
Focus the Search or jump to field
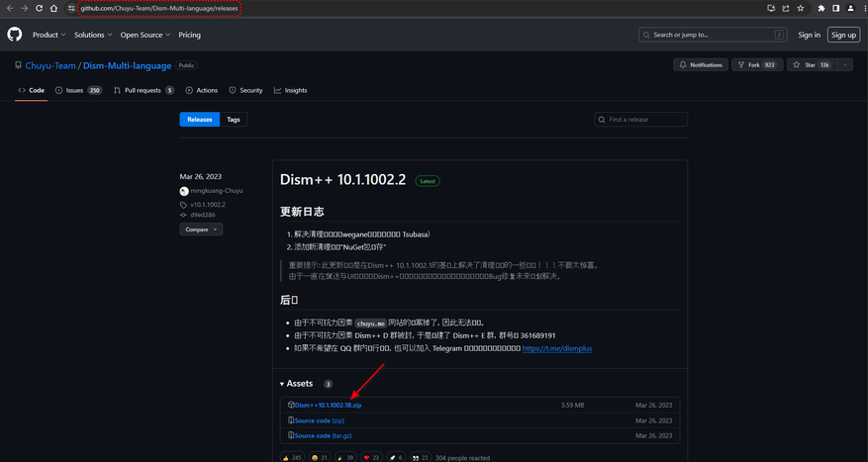pyautogui.click(x=713, y=35)
